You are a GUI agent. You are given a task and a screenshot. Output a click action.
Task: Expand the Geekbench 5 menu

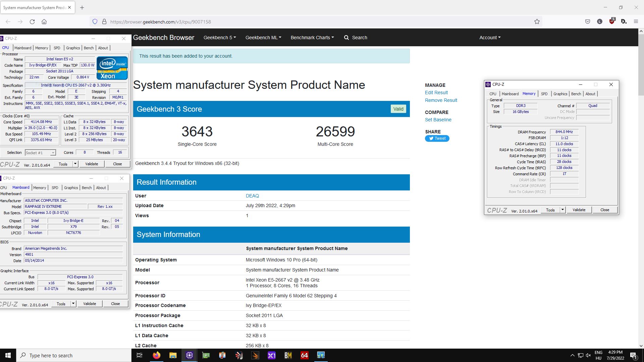[x=220, y=38]
